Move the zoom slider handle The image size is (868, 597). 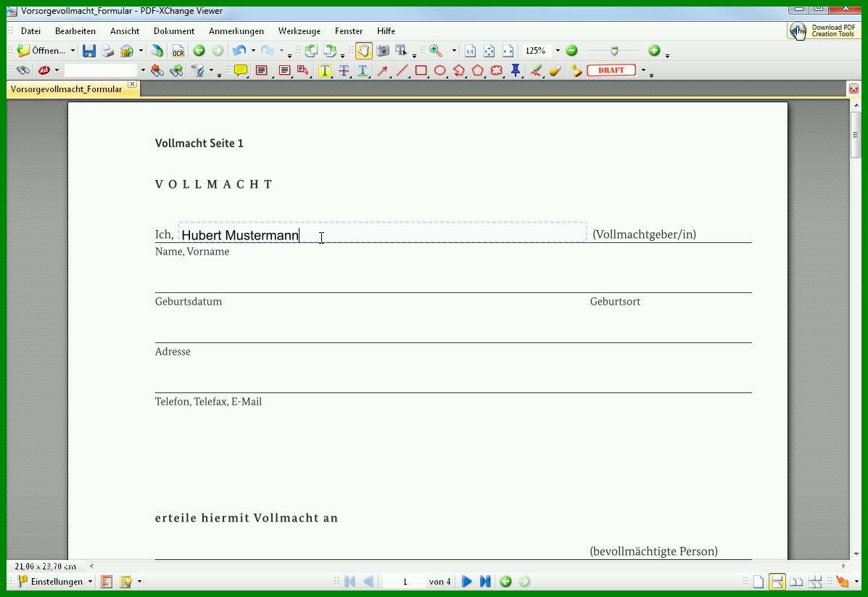pos(614,51)
